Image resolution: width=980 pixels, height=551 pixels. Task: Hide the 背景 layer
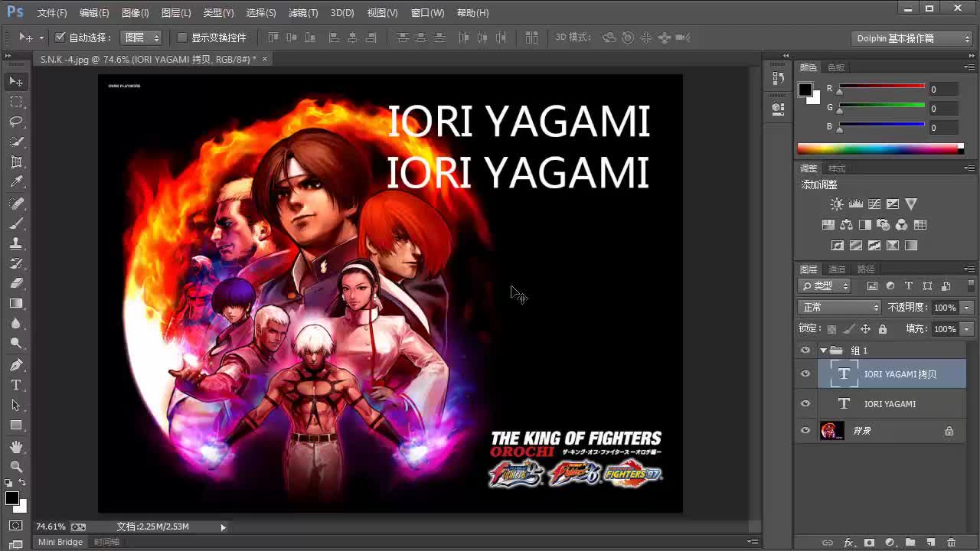pos(805,430)
